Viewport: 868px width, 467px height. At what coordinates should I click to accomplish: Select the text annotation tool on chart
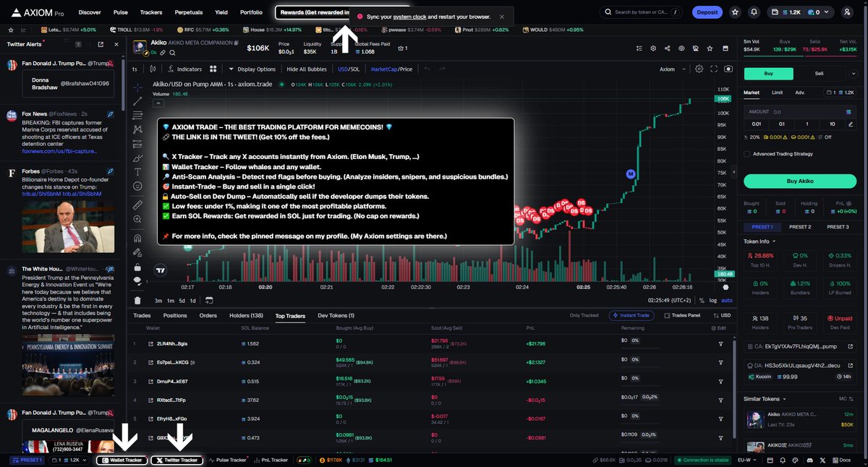point(137,171)
